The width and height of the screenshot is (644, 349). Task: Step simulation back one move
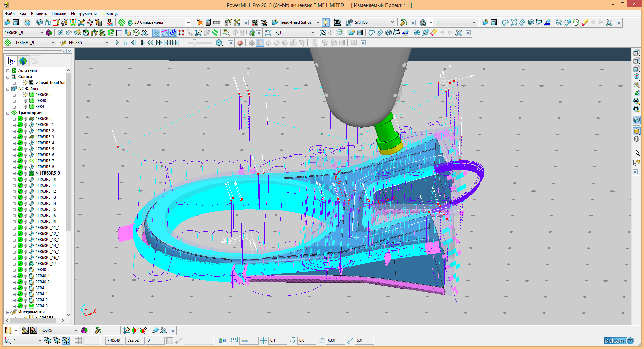134,43
